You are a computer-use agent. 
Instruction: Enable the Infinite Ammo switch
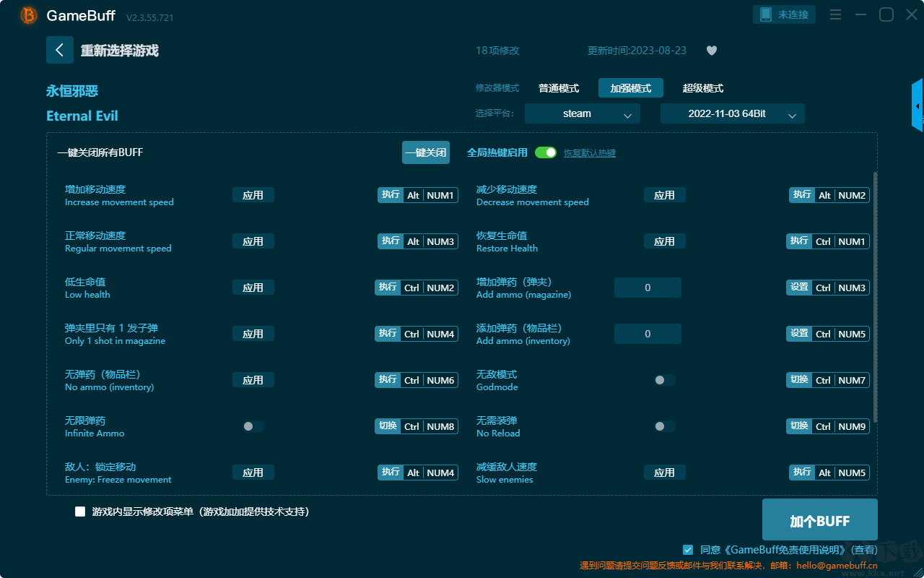tap(253, 426)
